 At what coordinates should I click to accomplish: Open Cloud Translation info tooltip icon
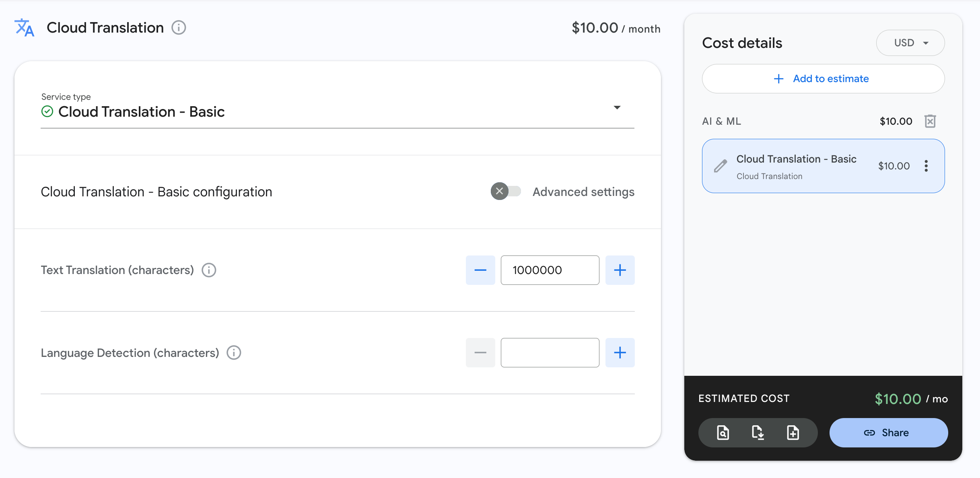point(179,28)
